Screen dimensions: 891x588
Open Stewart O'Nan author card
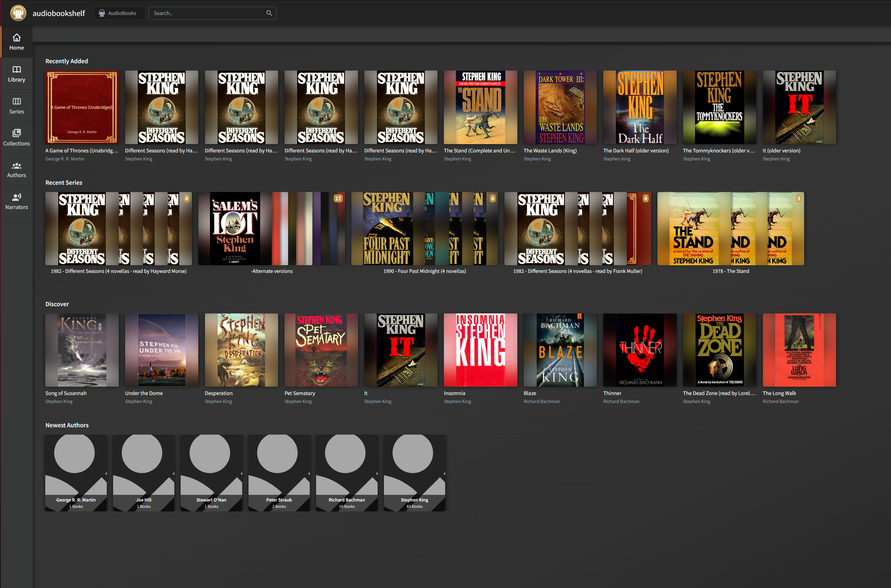tap(211, 473)
